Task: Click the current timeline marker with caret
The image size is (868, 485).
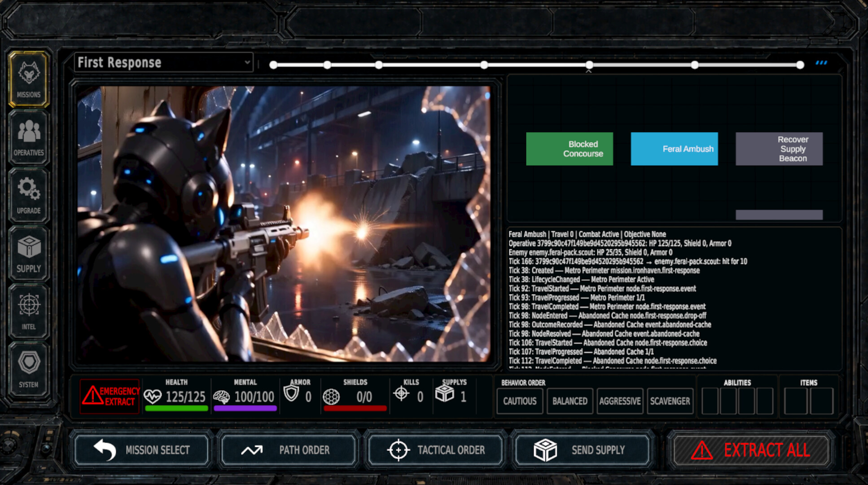Action: [589, 65]
